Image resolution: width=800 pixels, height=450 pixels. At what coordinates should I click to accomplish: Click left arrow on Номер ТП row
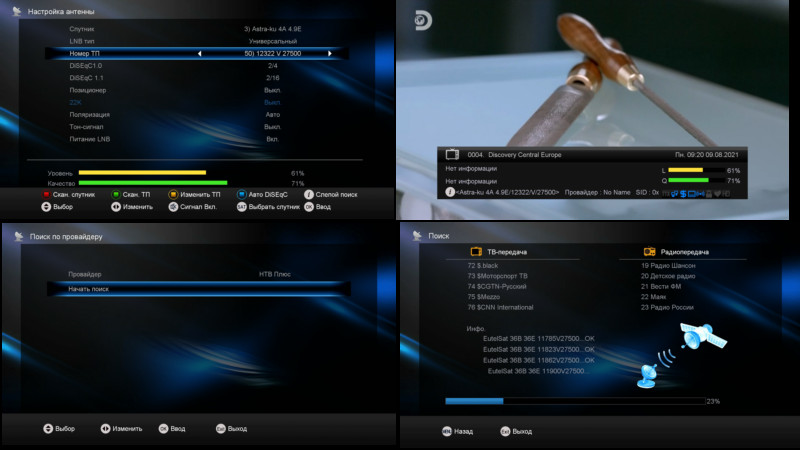click(x=199, y=53)
